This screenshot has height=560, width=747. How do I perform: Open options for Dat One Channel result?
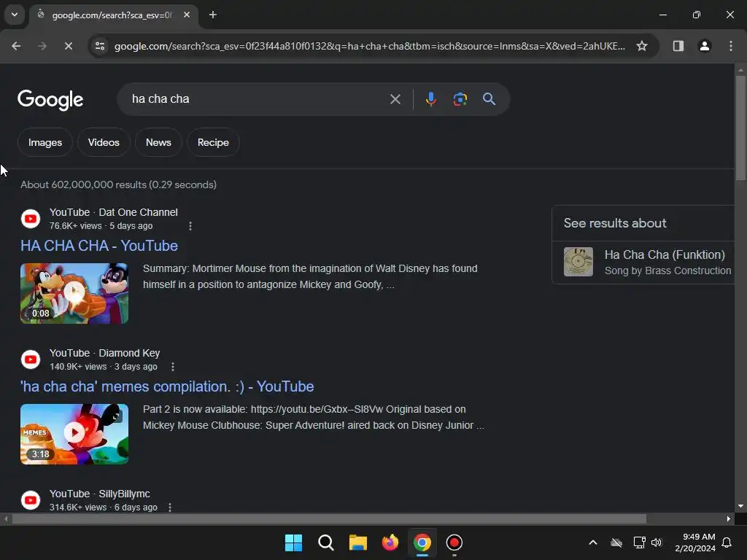[190, 226]
